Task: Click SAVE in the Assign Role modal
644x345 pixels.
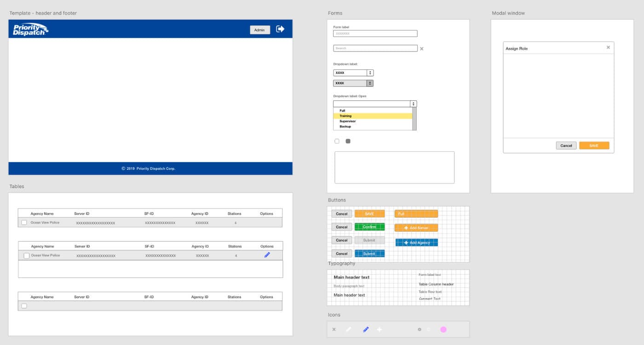Action: (x=594, y=145)
